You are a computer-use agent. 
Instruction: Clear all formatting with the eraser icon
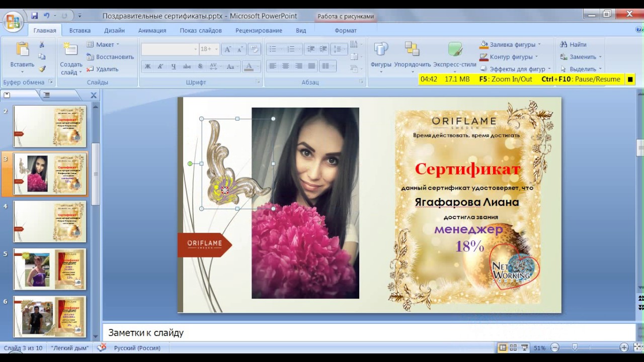click(255, 49)
